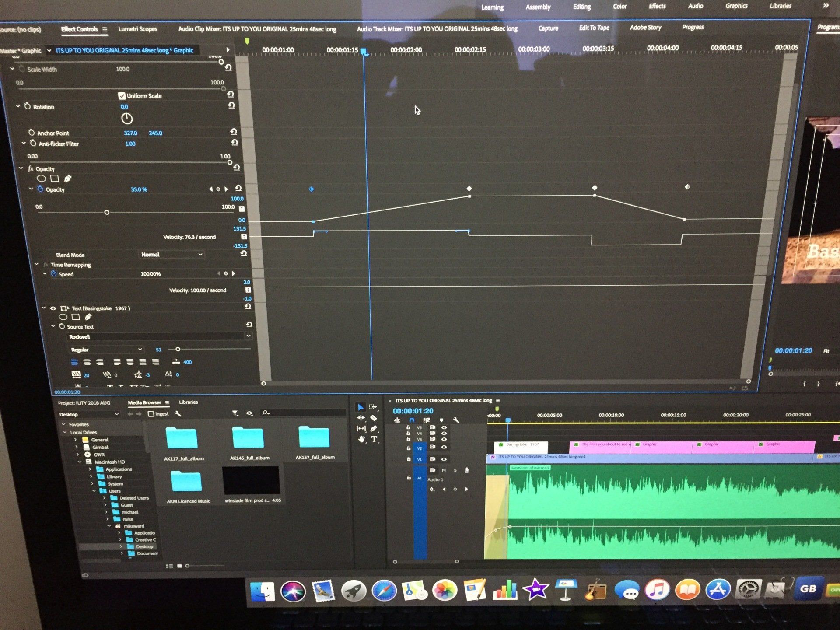Mute the Audio 1 track
This screenshot has height=630, width=840.
[x=444, y=470]
